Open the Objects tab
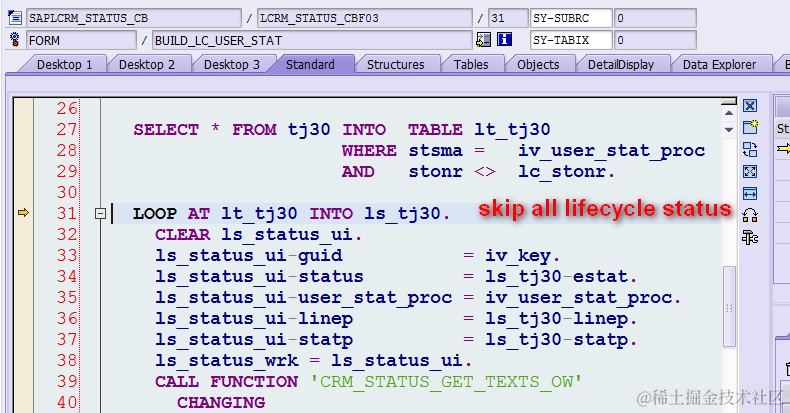This screenshot has height=413, width=790. click(538, 64)
